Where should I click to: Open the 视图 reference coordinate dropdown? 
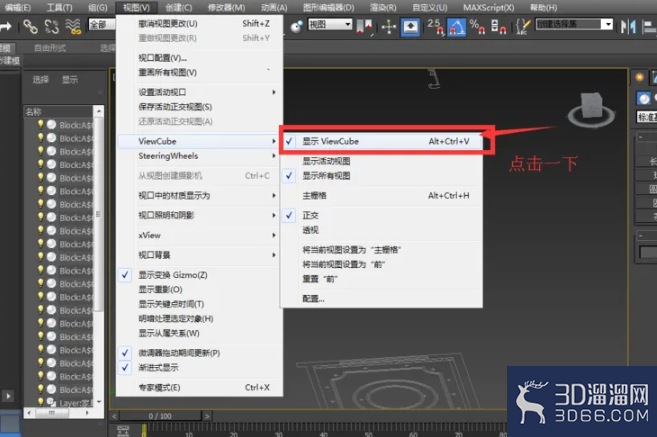click(330, 24)
